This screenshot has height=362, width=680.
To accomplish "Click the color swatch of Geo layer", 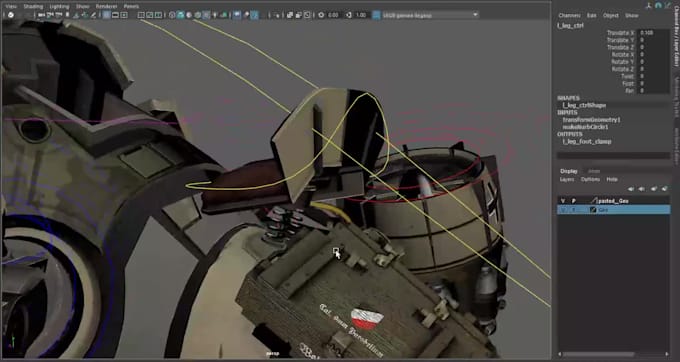I will (x=593, y=209).
